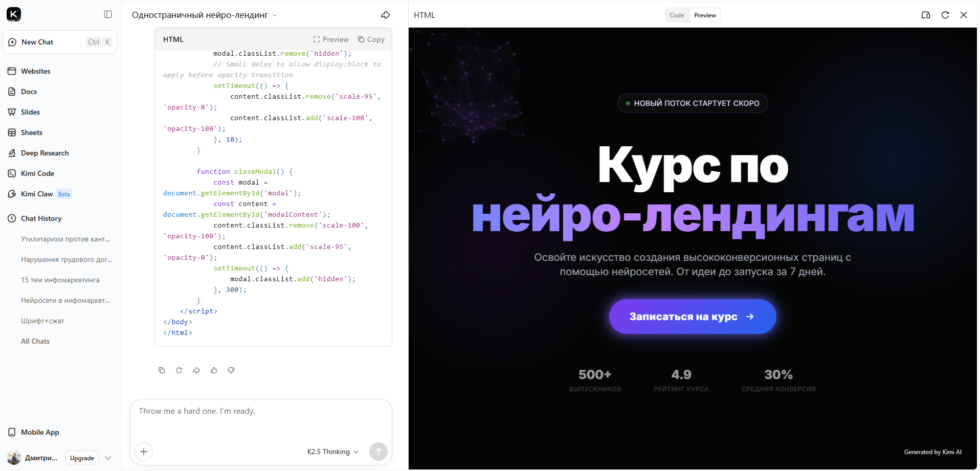This screenshot has height=471, width=980.
Task: Refresh the HTML preview pane
Action: pos(946,15)
